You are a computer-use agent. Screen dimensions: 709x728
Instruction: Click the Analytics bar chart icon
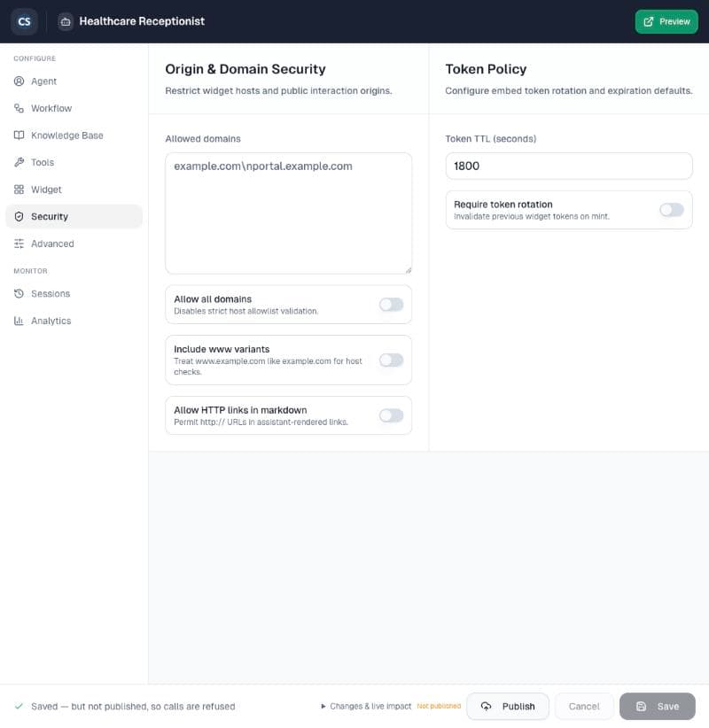click(19, 321)
